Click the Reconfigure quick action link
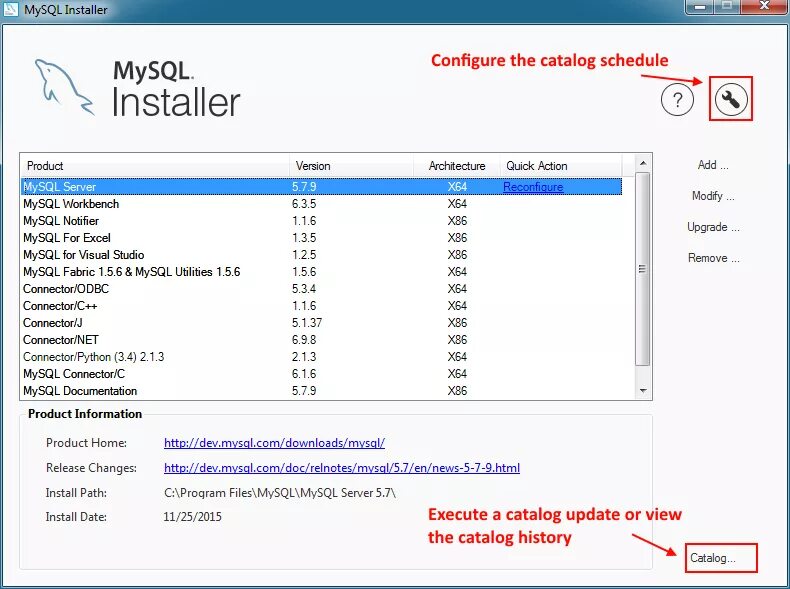The height and width of the screenshot is (589, 790). click(x=533, y=187)
